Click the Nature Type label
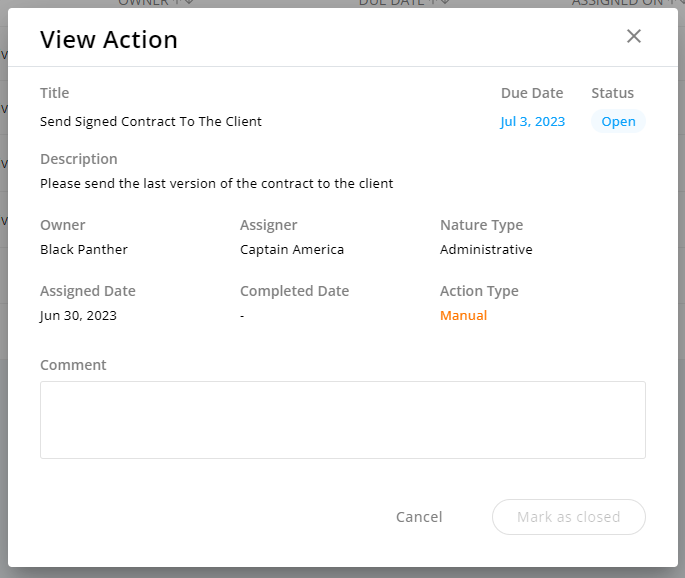 pos(481,225)
